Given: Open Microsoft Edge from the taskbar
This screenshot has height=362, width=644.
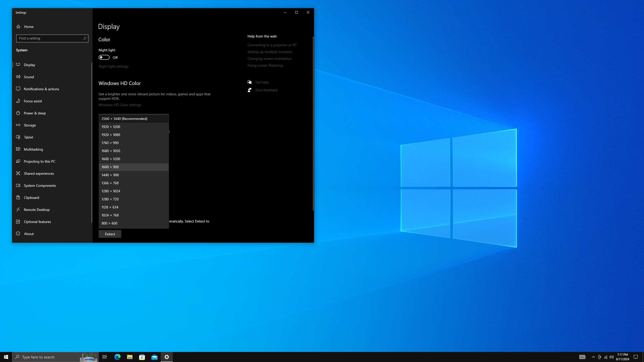Looking at the screenshot, I should click(x=117, y=357).
